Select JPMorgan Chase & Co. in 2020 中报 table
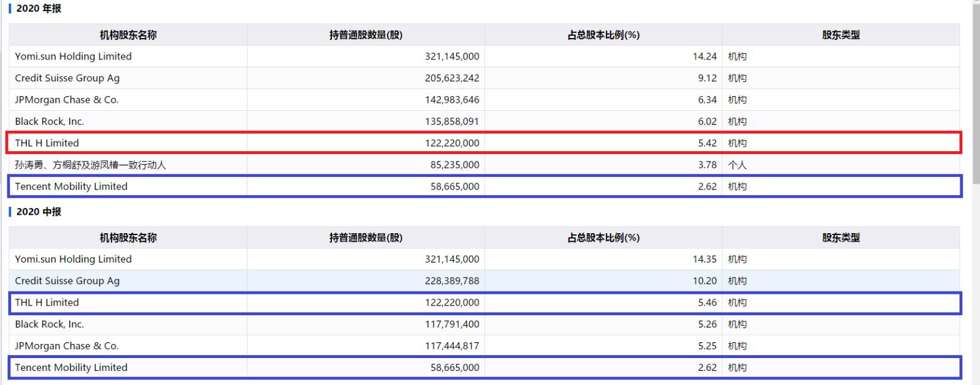 pos(67,346)
